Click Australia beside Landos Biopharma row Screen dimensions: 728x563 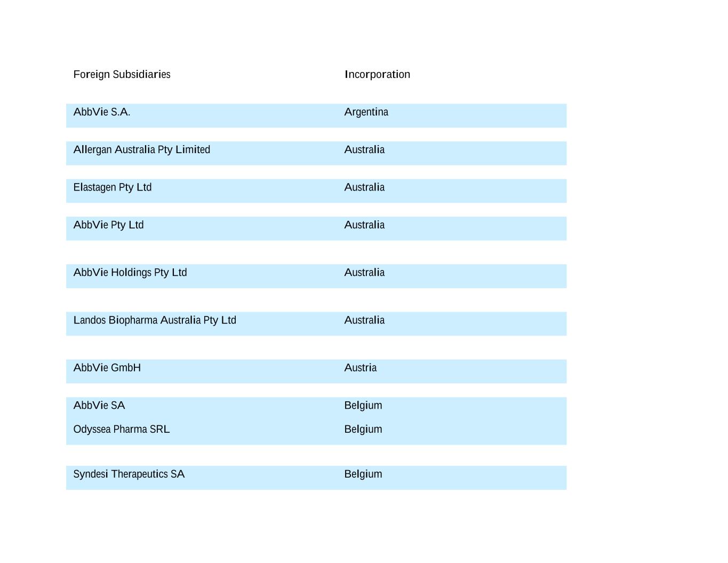point(364,320)
